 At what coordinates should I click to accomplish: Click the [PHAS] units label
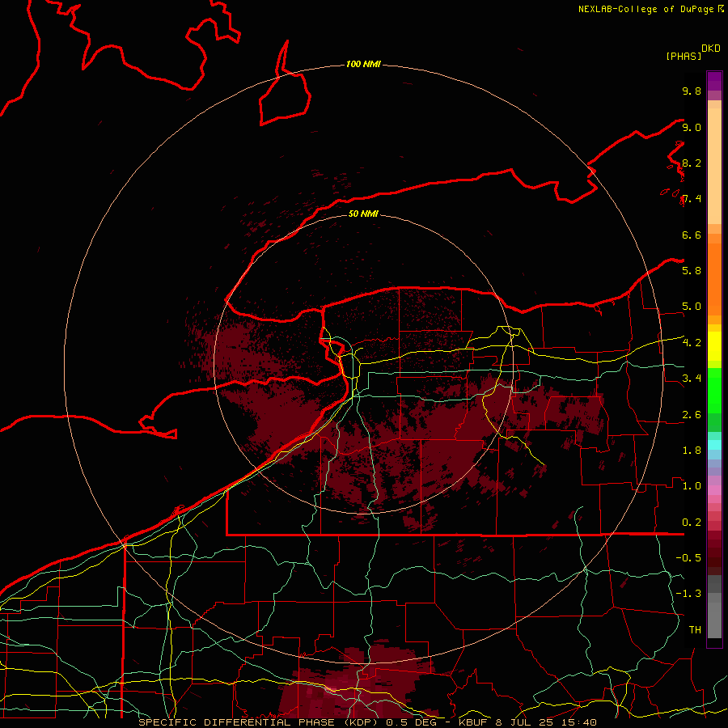coord(684,57)
